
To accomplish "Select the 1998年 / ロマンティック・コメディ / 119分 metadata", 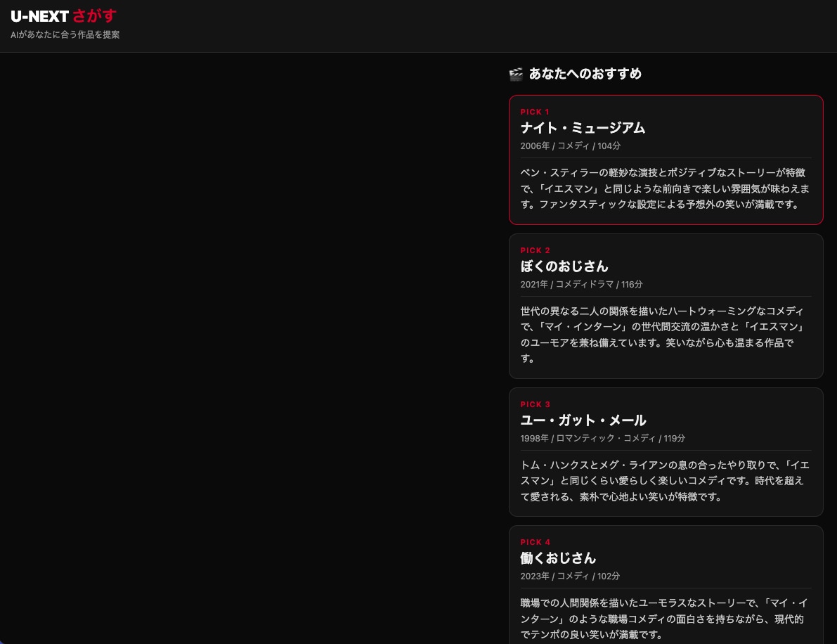I will pos(603,439).
